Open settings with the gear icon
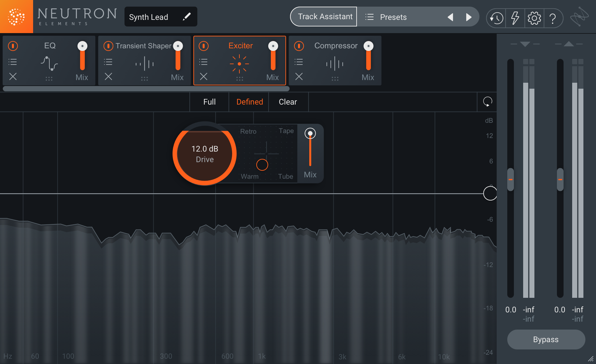The image size is (596, 364). pos(534,18)
